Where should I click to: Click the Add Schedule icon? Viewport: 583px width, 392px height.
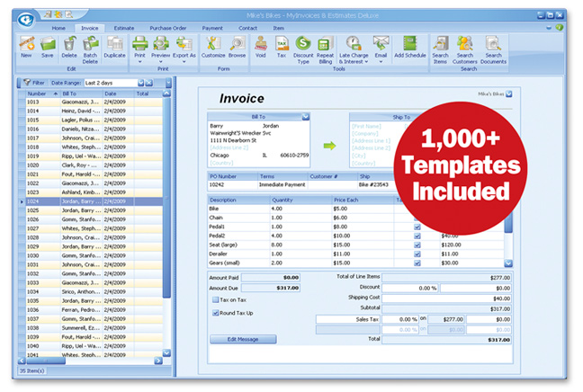tap(409, 46)
